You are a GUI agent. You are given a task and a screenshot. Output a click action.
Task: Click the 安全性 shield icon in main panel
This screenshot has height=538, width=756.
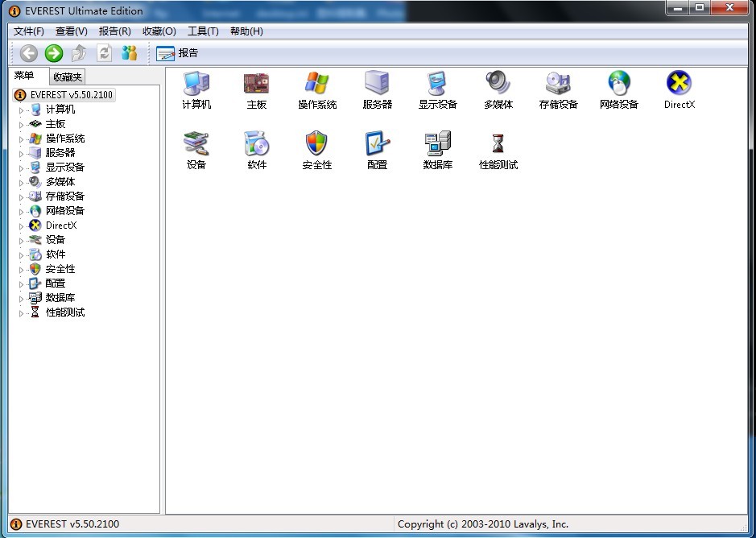(x=316, y=144)
